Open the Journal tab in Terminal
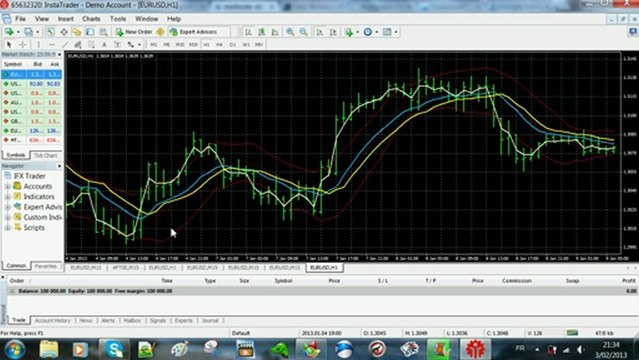639x360 pixels. tap(210, 320)
